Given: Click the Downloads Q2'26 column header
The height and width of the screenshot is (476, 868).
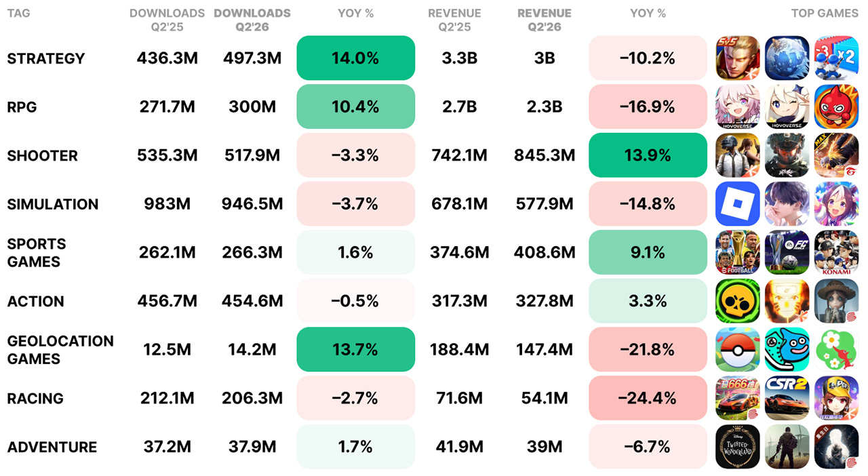Looking at the screenshot, I should (252, 20).
